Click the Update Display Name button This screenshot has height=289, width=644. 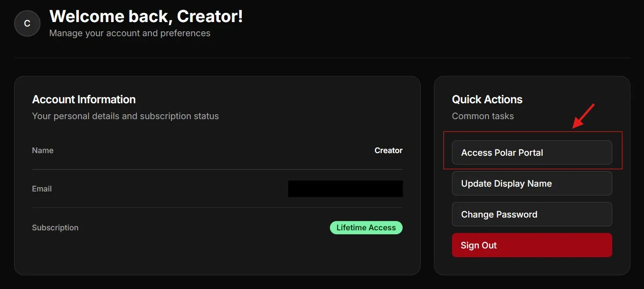(x=532, y=184)
